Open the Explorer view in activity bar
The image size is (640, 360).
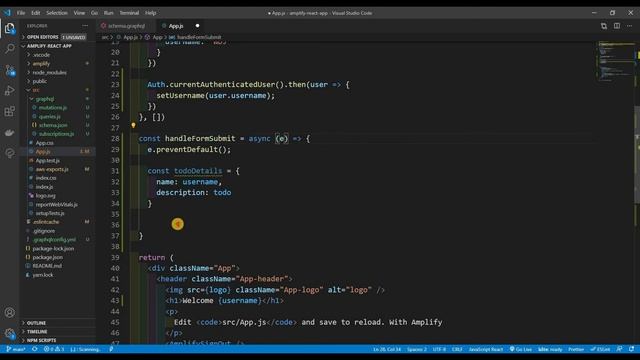coord(9,29)
